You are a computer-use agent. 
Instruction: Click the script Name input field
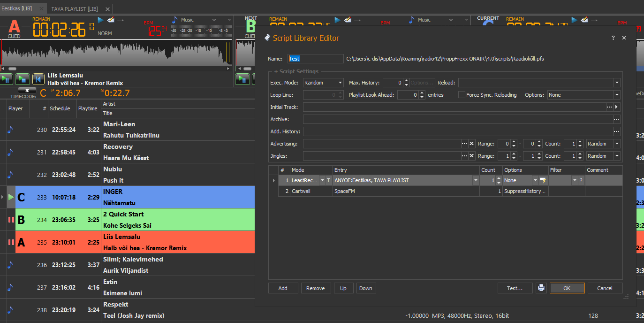pos(317,59)
